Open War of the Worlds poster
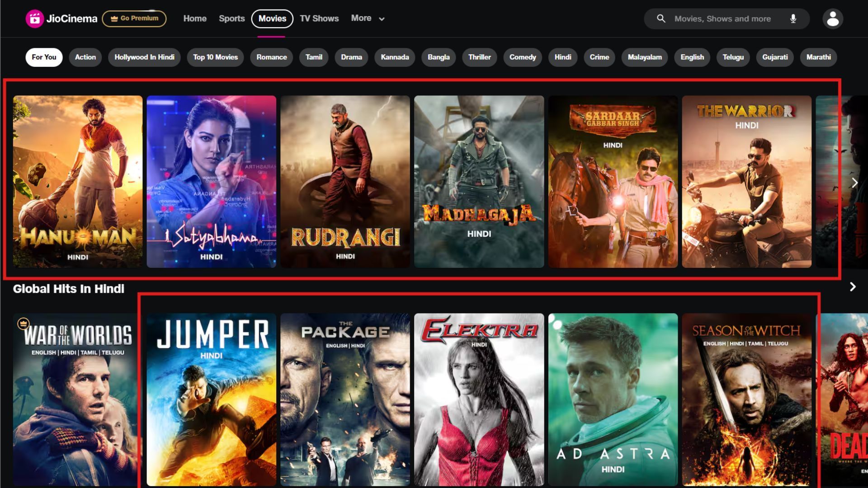 pos(78,400)
